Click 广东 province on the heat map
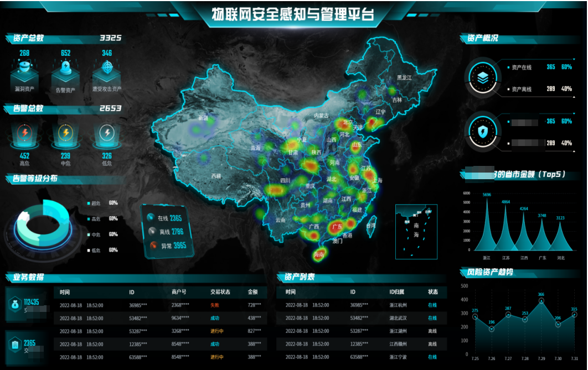588x370 pixels. [336, 227]
